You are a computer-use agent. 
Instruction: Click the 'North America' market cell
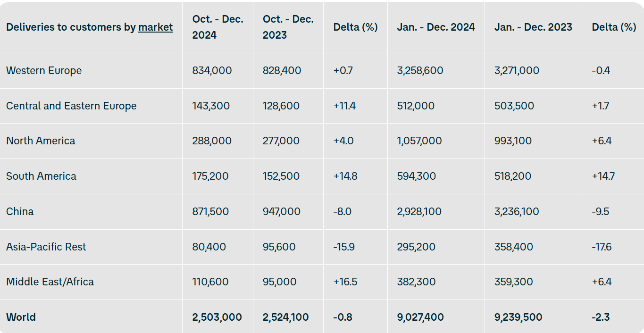point(41,141)
